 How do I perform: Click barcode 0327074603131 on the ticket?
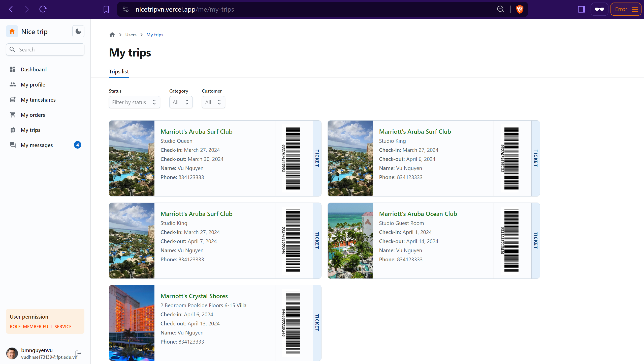coord(510,158)
